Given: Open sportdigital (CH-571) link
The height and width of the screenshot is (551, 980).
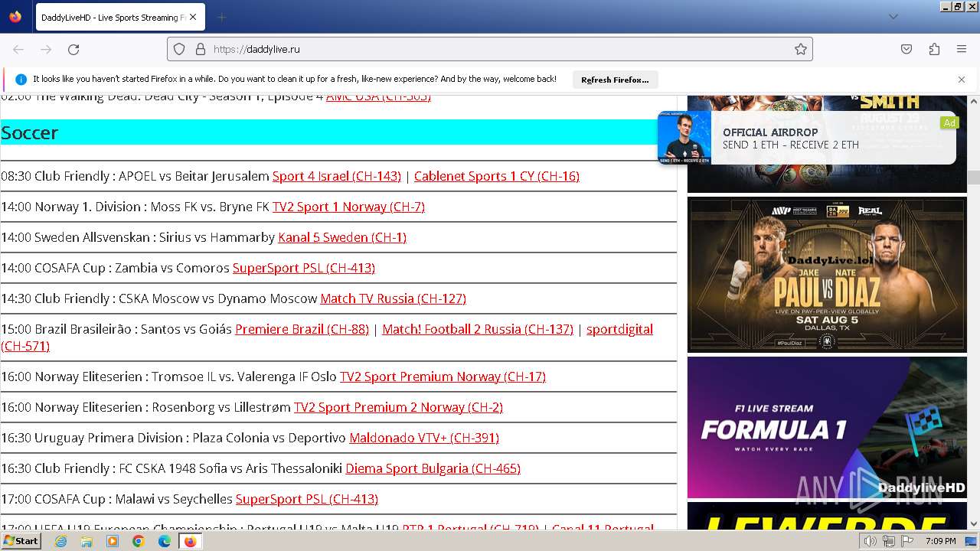Looking at the screenshot, I should pyautogui.click(x=619, y=329).
